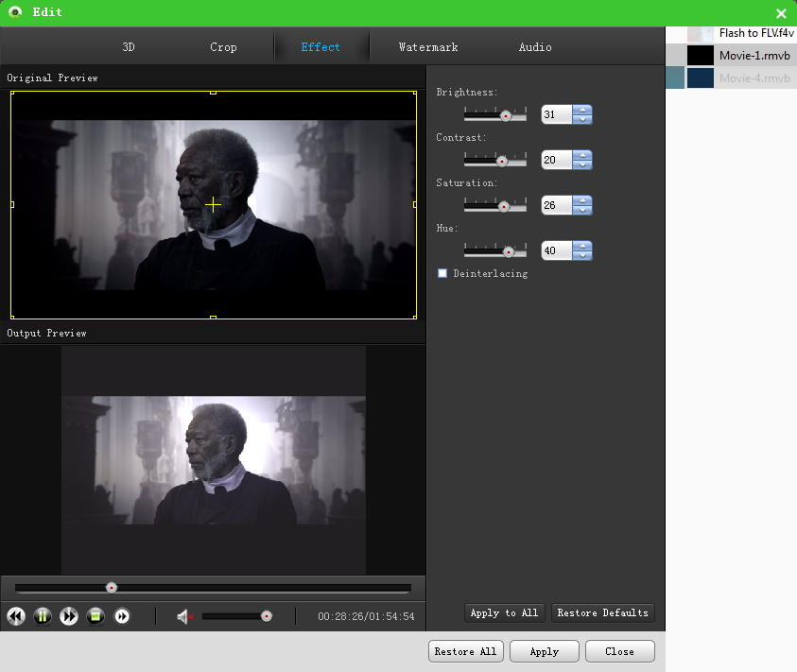Screen dimensions: 797x672
Task: Click the playback time display 00:28:26/01:54:54
Action: click(x=366, y=616)
